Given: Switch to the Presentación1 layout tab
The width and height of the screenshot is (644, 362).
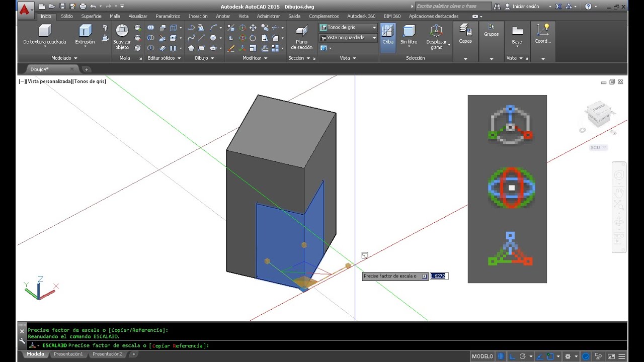Looking at the screenshot, I should point(68,354).
